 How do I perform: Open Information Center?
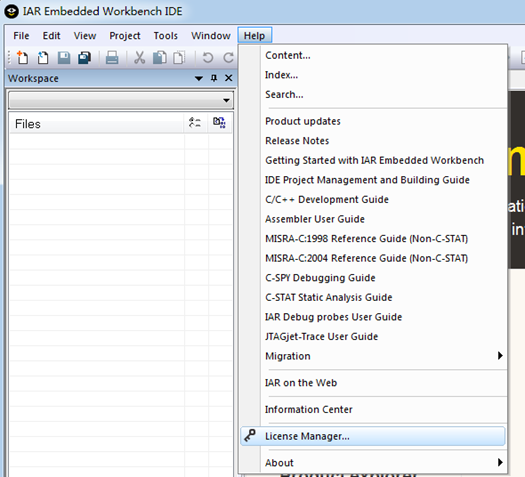[373, 409]
